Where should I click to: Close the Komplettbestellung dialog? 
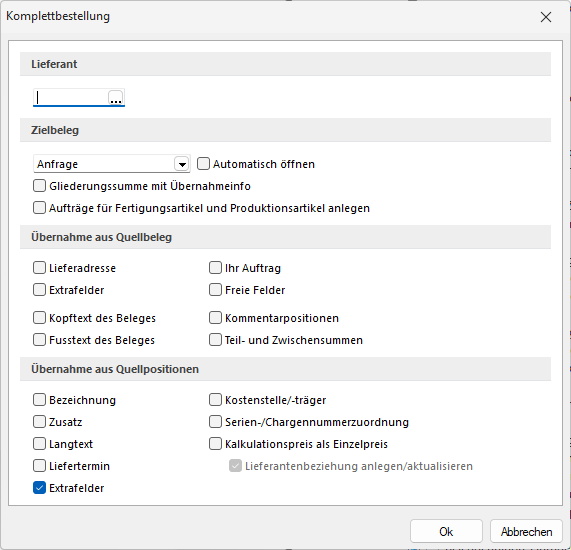coord(546,17)
